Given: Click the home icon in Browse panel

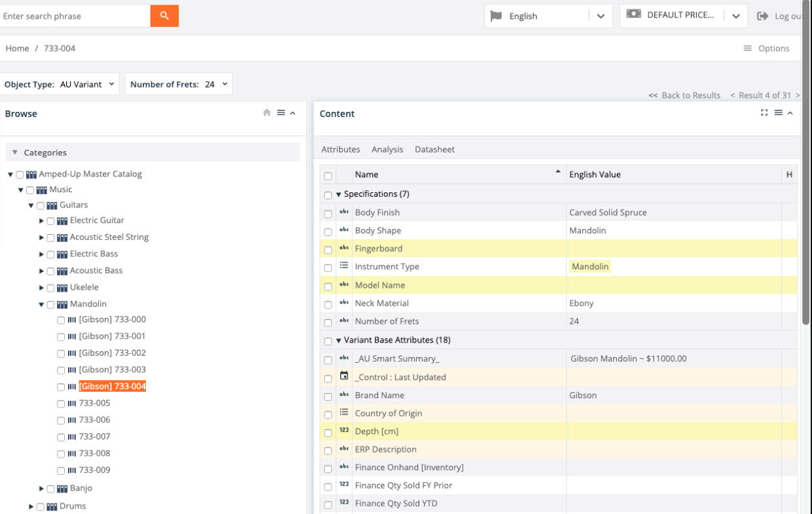Looking at the screenshot, I should pos(267,113).
